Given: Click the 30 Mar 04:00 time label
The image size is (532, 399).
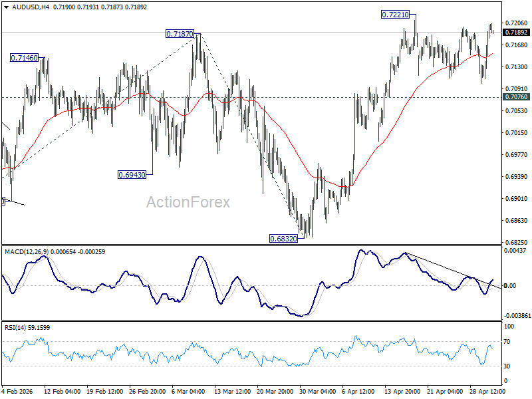Looking at the screenshot, I should pyautogui.click(x=318, y=392).
